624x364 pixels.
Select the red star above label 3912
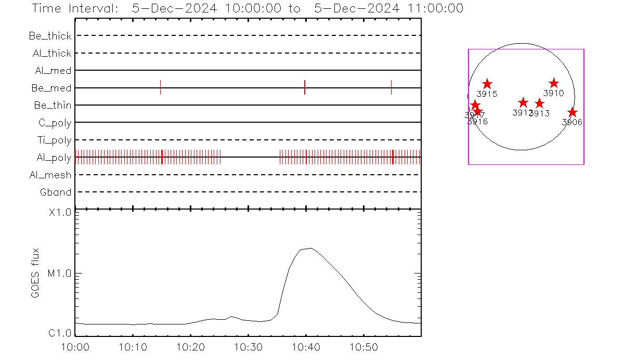point(523,103)
